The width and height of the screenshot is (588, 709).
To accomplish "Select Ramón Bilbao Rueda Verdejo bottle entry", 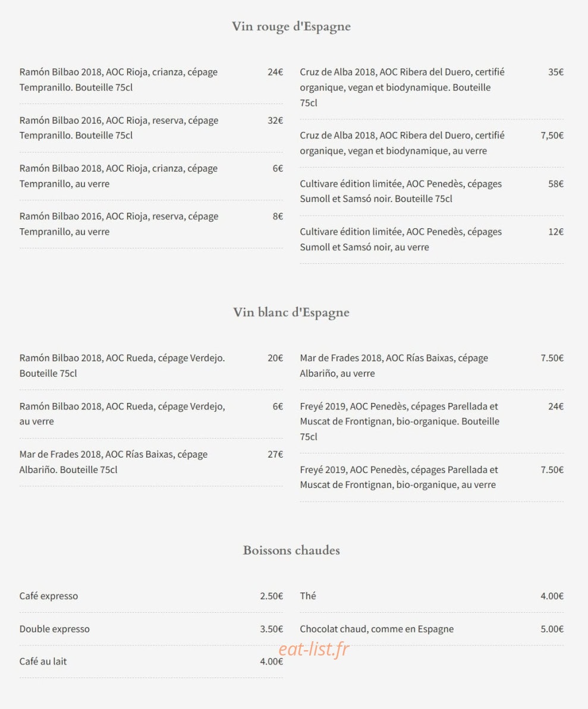I will (151, 365).
